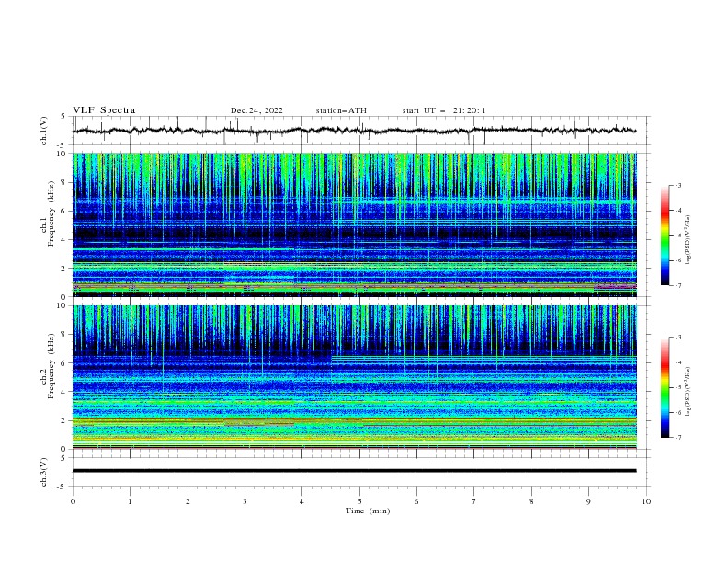Click the 'ch.1(V)' waveform axis label
Viewport: 728px width, 563px height.
pyautogui.click(x=44, y=131)
